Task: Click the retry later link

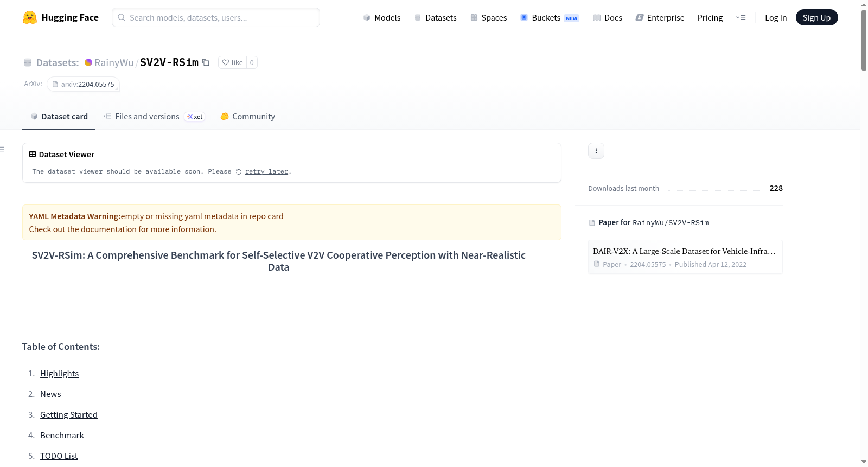Action: tap(266, 171)
